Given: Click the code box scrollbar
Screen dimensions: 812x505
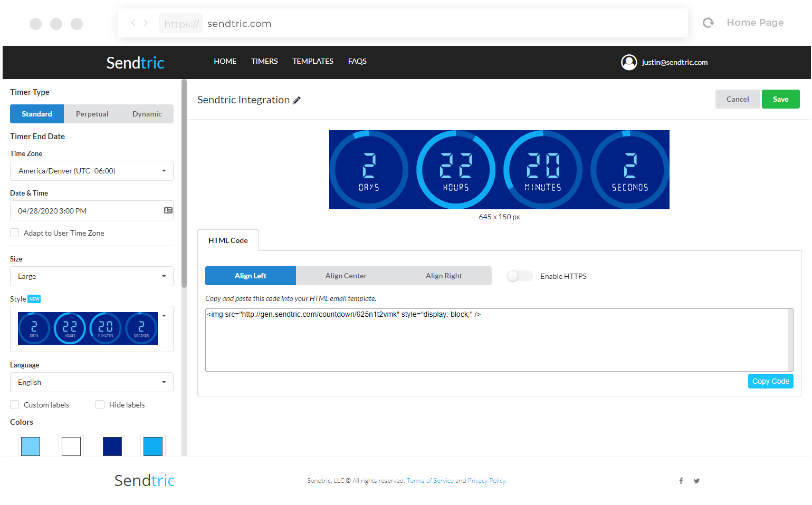Looking at the screenshot, I should click(790, 340).
